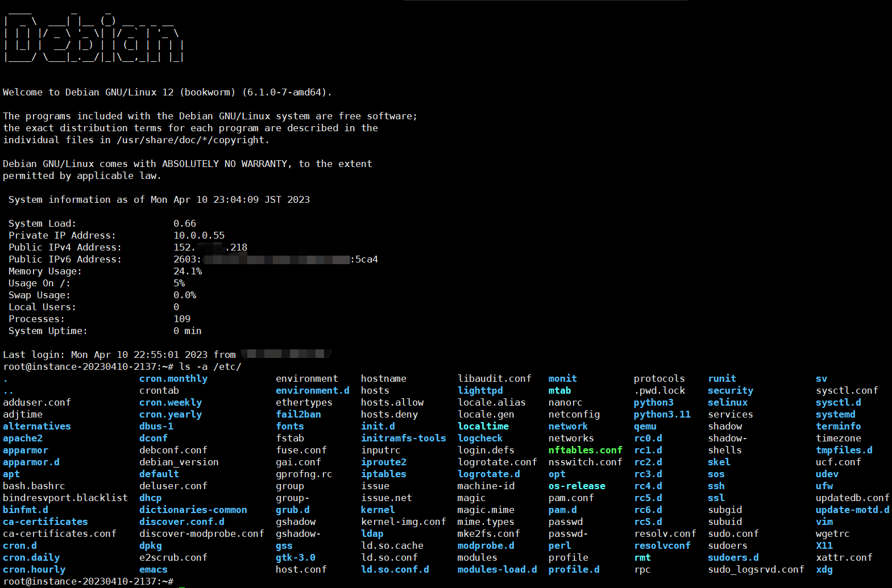The height and width of the screenshot is (588, 892).
Task: Click the typed 'ls -a /etc/' command
Action: click(210, 366)
